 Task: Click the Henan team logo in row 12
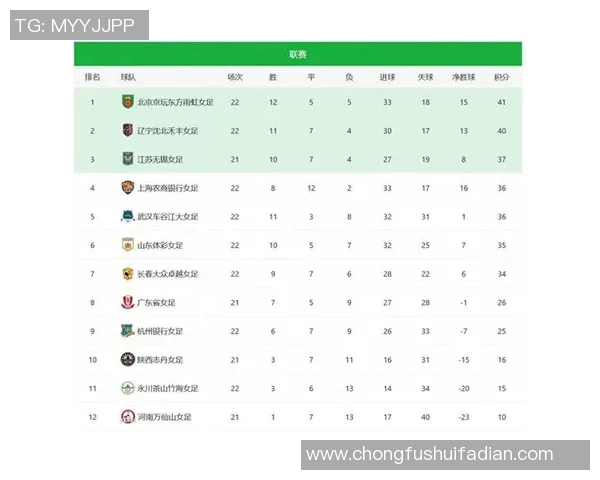tap(127, 416)
